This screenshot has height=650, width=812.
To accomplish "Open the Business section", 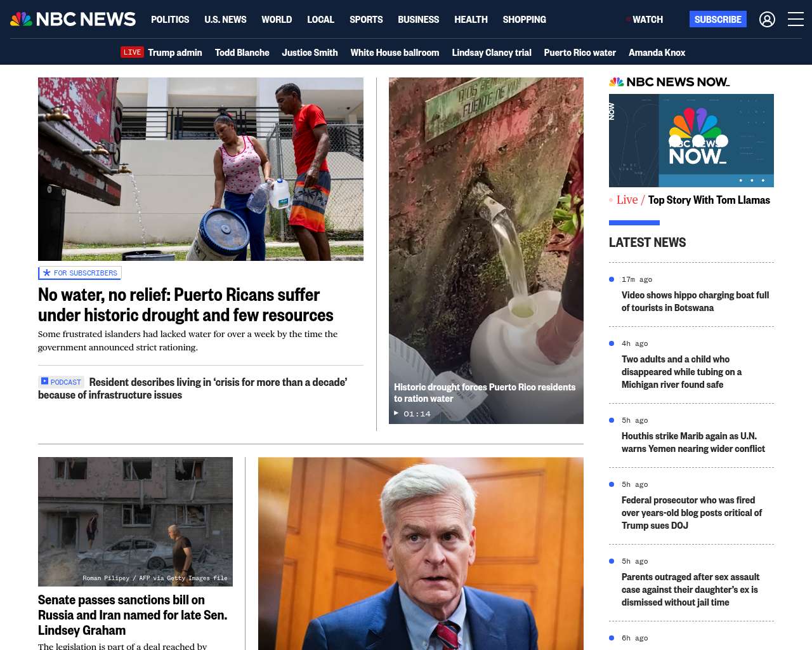I will pyautogui.click(x=418, y=20).
